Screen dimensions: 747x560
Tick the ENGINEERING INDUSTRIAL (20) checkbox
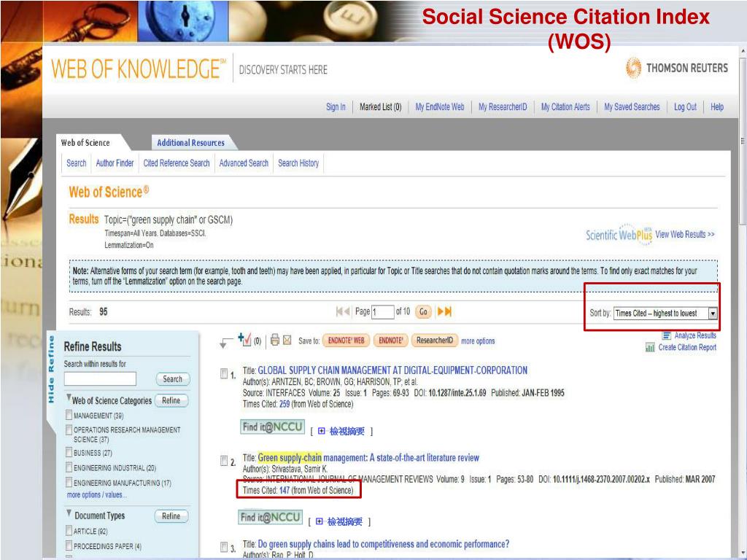(x=69, y=467)
